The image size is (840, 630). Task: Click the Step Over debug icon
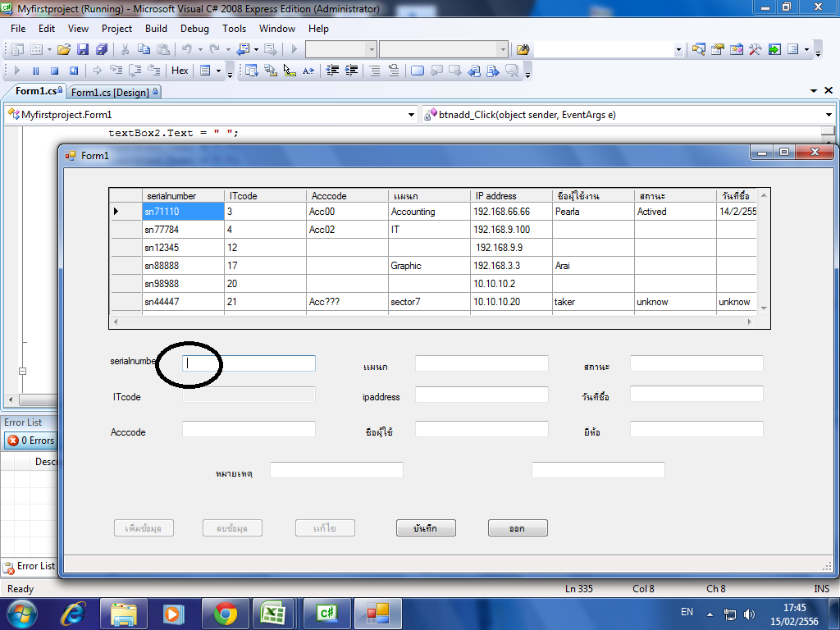135,71
